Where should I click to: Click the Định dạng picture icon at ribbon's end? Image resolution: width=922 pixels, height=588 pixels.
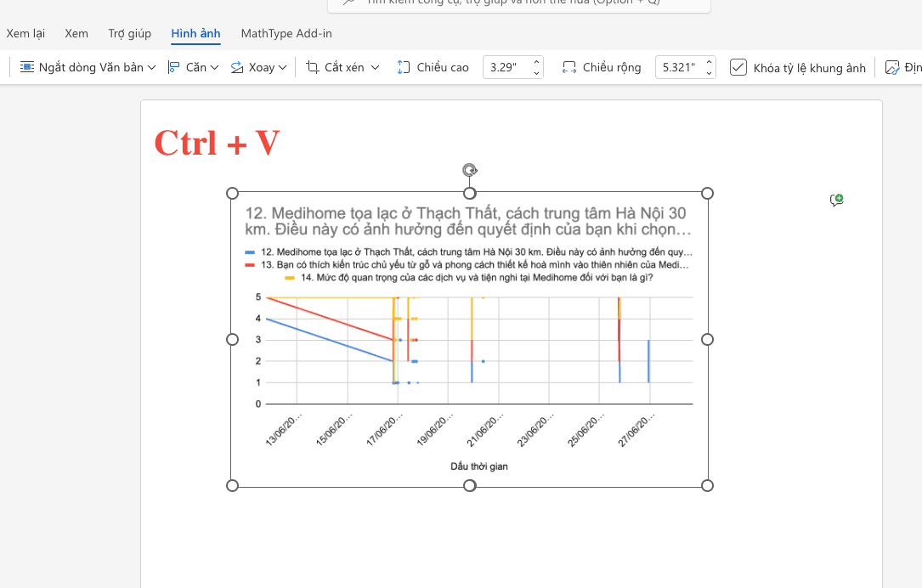point(892,68)
